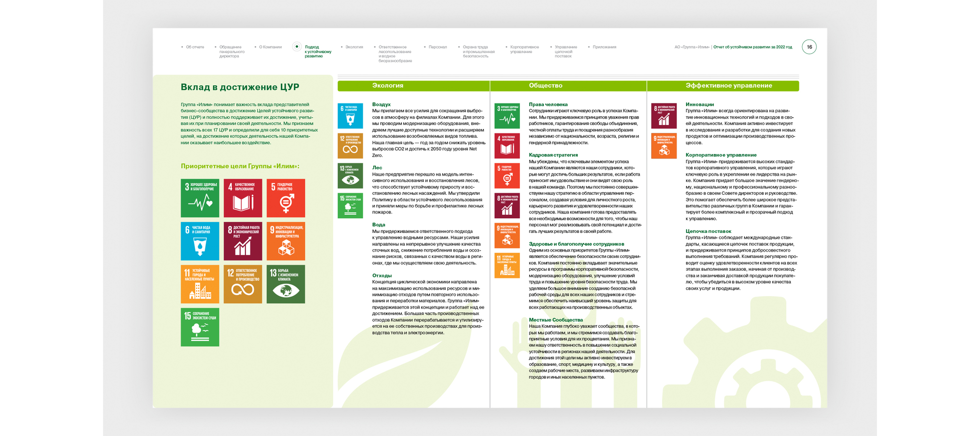
Task: Click small SDG 15 icon in Экология column
Action: pyautogui.click(x=350, y=205)
